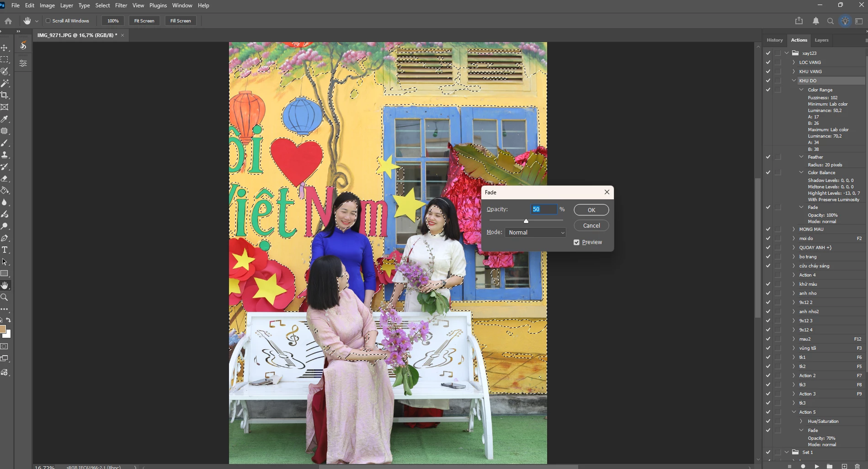This screenshot has width=868, height=469.
Task: Select the Magic Wand tool
Action: [x=5, y=83]
